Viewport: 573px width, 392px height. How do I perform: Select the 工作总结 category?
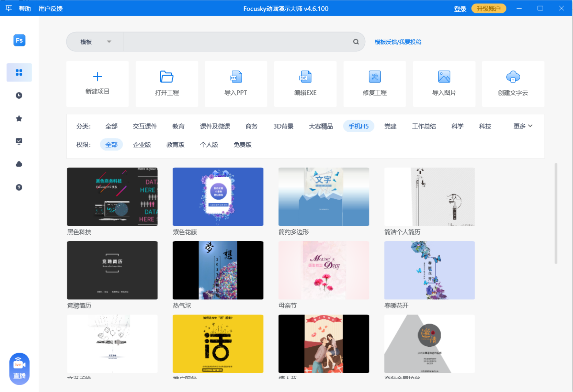(x=424, y=126)
